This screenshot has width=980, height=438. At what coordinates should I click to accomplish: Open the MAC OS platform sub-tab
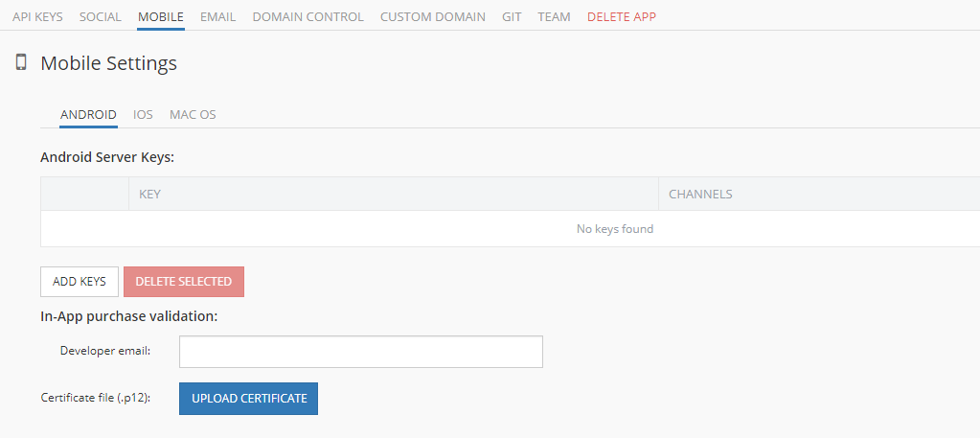click(193, 114)
